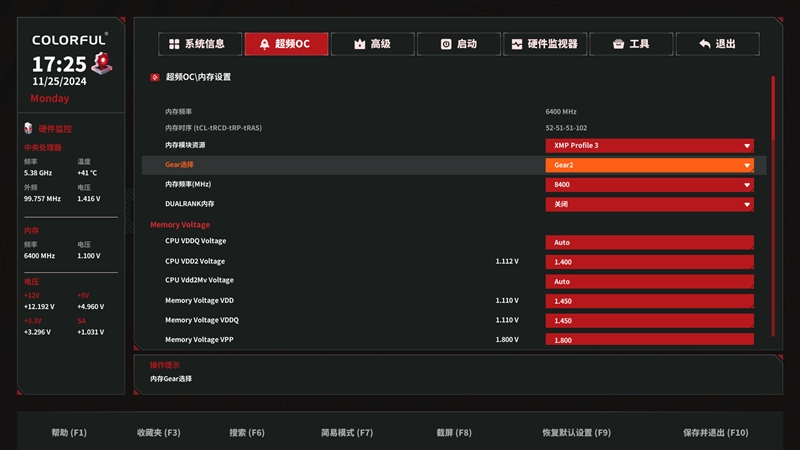The height and width of the screenshot is (450, 800).
Task: Click the Memory Voltage VPP label
Action: point(199,339)
